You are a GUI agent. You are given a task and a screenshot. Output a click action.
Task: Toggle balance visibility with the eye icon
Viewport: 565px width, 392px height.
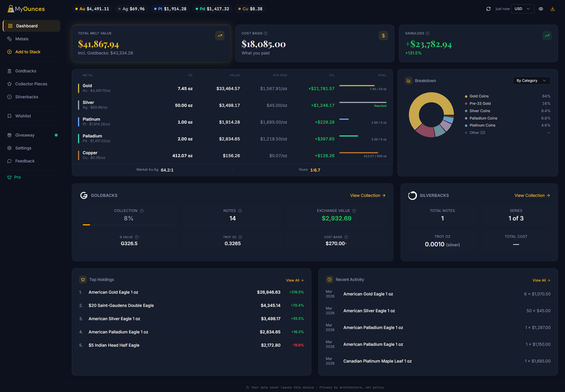[541, 9]
